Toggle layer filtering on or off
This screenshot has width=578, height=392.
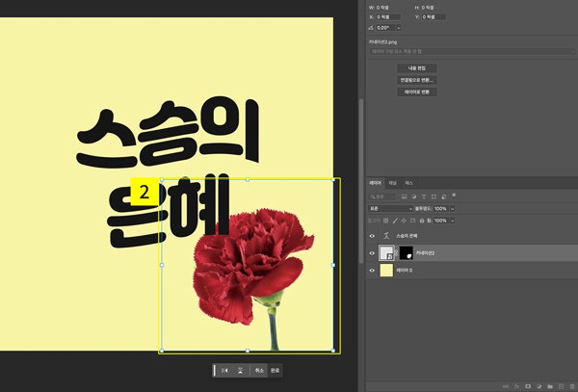click(x=454, y=195)
